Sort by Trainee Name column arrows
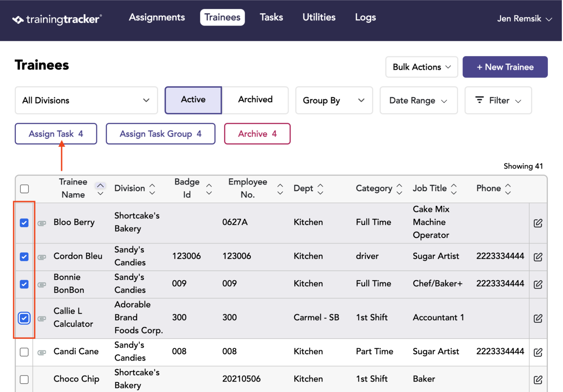This screenshot has width=563, height=392. (100, 189)
